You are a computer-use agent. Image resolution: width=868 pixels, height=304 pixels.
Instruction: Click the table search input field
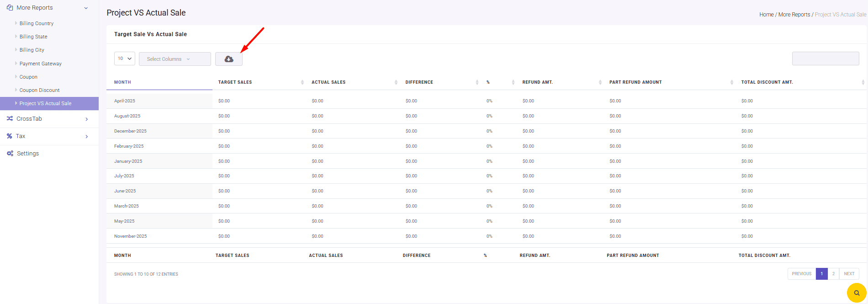tap(826, 59)
